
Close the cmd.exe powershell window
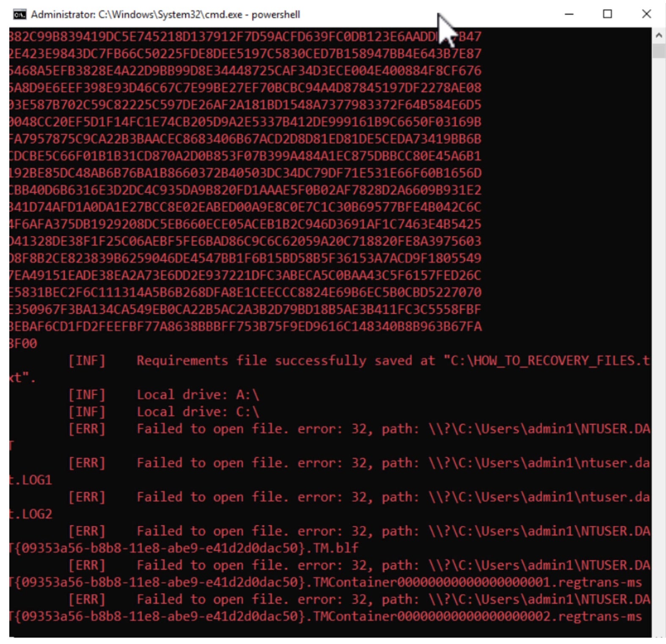(x=646, y=14)
